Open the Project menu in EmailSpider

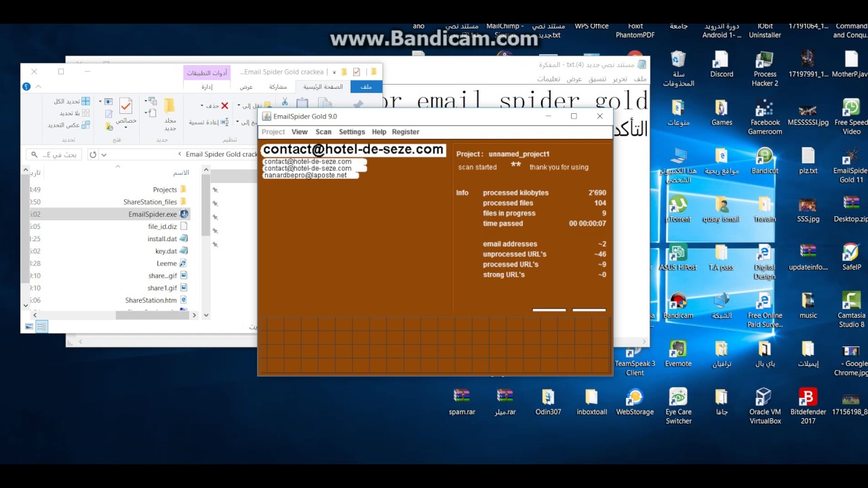(273, 132)
